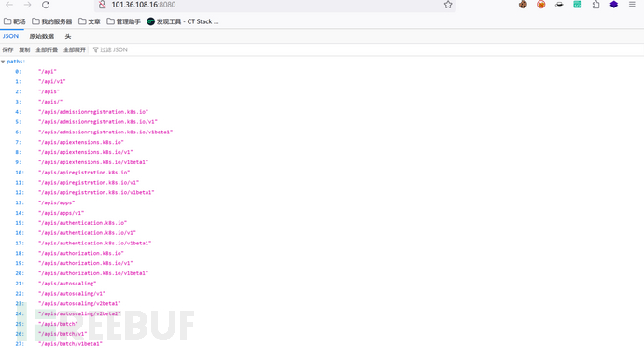Select "/apis/authentication.k8s.io/v1" value
This screenshot has height=348, width=644.
(x=87, y=233)
